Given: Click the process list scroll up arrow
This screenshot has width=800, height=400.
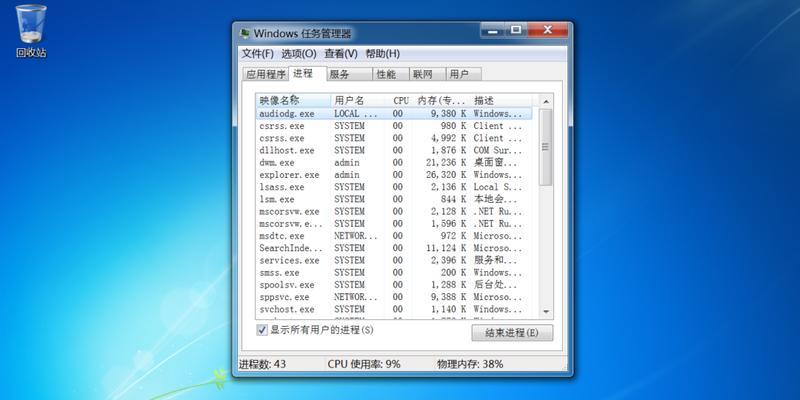Looking at the screenshot, I should [546, 102].
